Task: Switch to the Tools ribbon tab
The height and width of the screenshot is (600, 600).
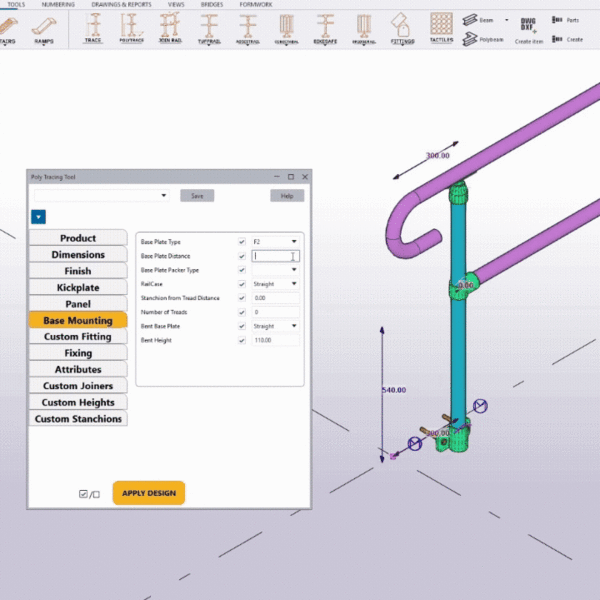Action: (x=16, y=5)
